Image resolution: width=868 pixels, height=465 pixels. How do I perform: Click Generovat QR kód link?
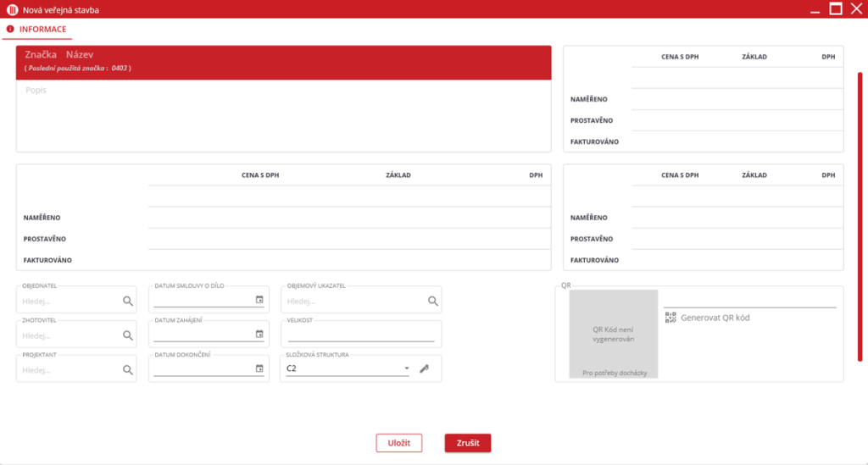point(715,318)
